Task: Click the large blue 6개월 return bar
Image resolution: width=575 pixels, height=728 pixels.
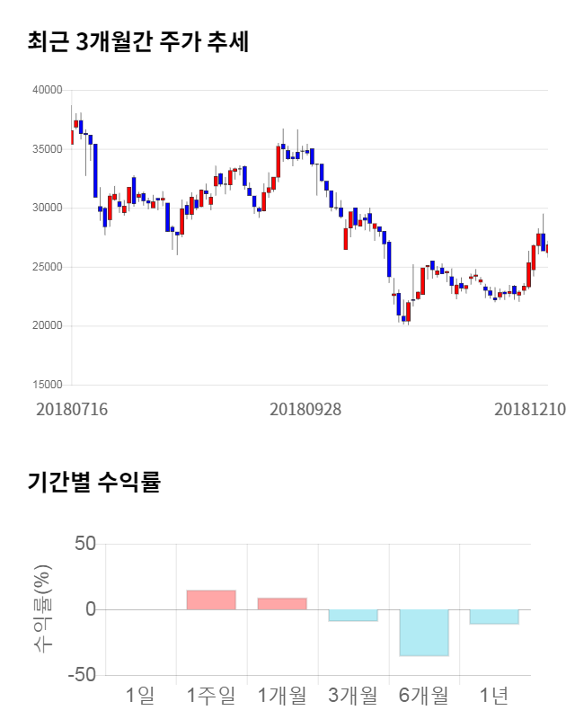Action: 424,633
